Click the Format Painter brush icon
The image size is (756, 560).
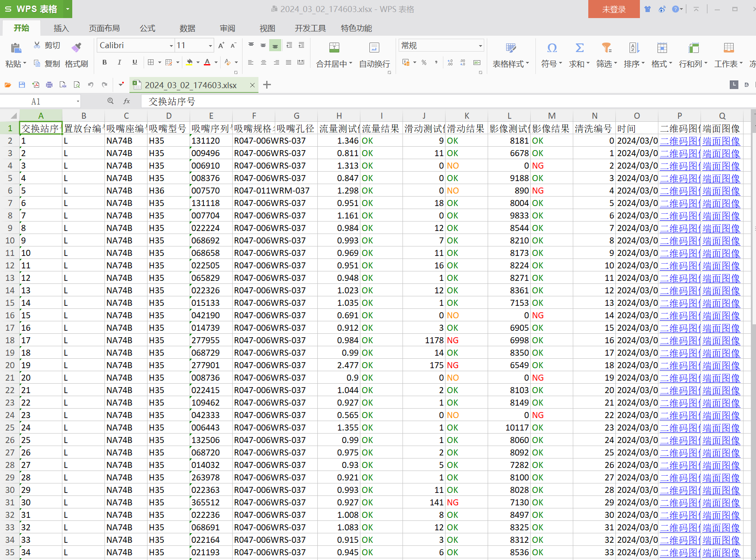pyautogui.click(x=77, y=47)
